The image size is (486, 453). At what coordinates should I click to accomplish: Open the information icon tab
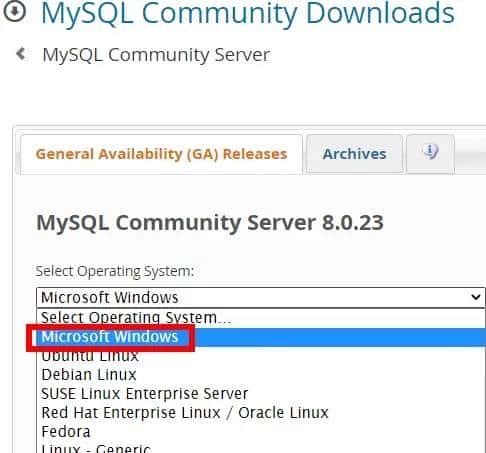[x=430, y=154]
